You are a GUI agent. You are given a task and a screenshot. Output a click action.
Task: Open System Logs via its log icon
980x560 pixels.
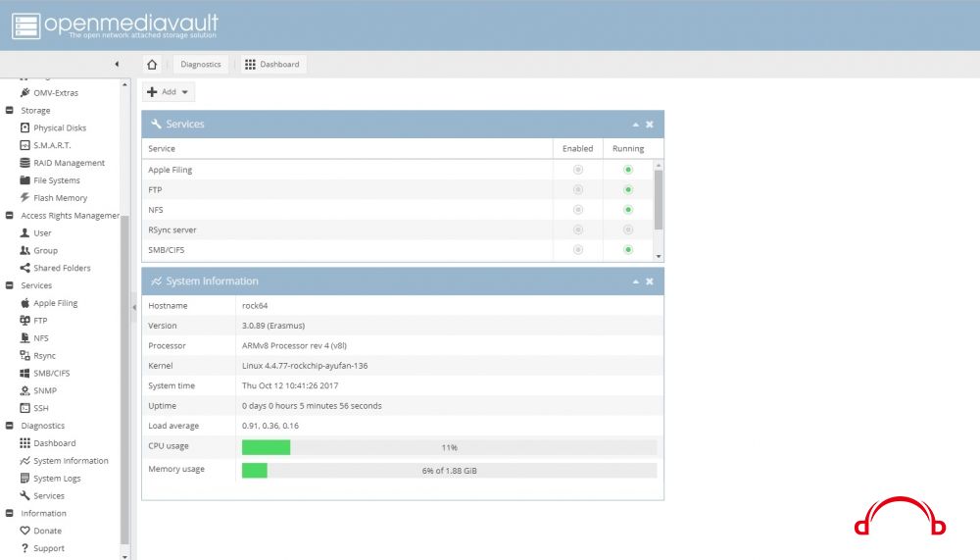point(25,478)
